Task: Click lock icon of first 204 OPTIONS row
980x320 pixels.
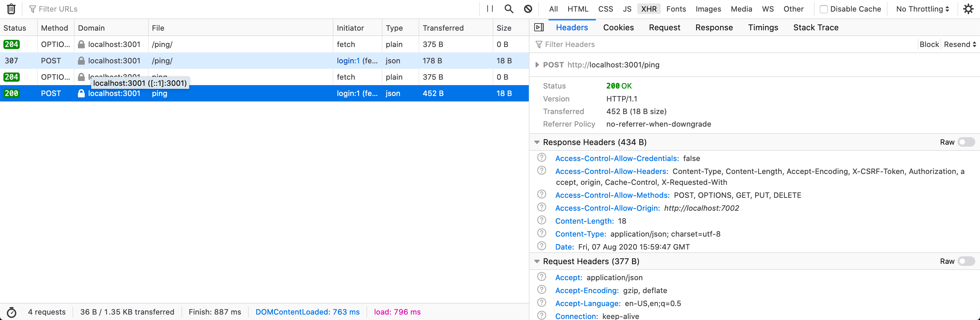Action: (81, 44)
